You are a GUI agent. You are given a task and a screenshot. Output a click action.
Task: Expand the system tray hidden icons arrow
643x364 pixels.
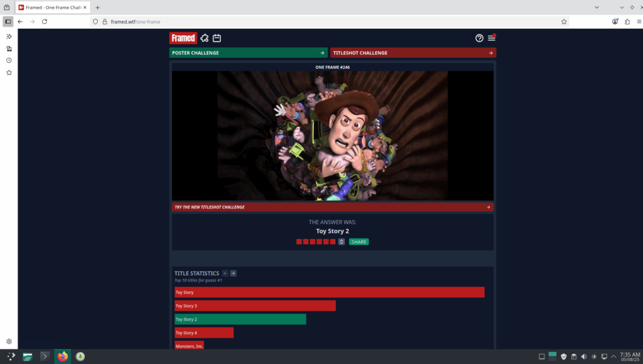click(x=613, y=356)
